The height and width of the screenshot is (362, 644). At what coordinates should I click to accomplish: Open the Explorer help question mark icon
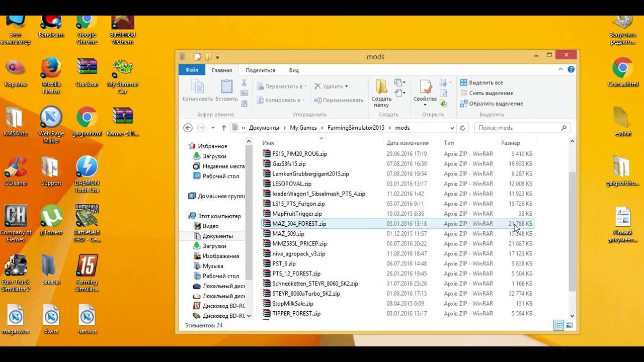click(x=571, y=70)
